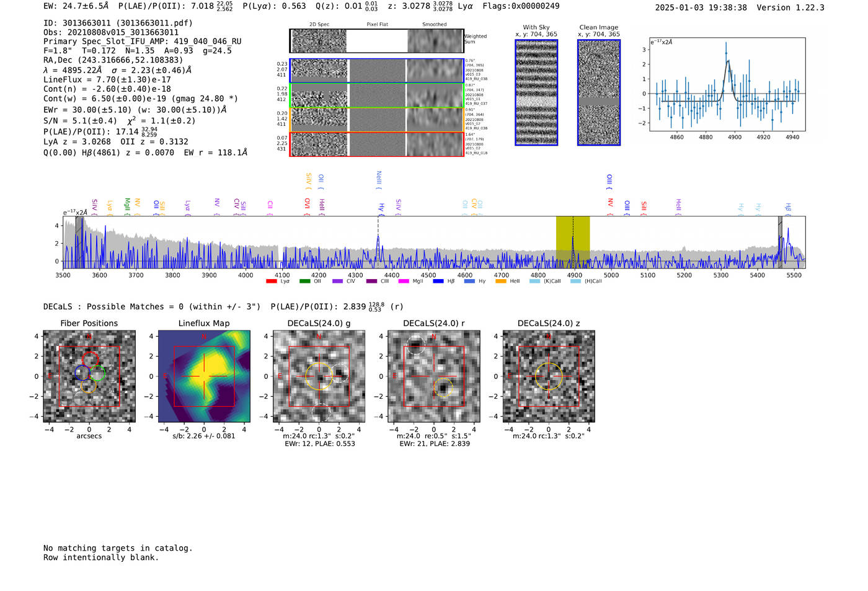Open the Weighted Sum 2D spectrum strip
868x591 pixels.
pyautogui.click(x=376, y=41)
